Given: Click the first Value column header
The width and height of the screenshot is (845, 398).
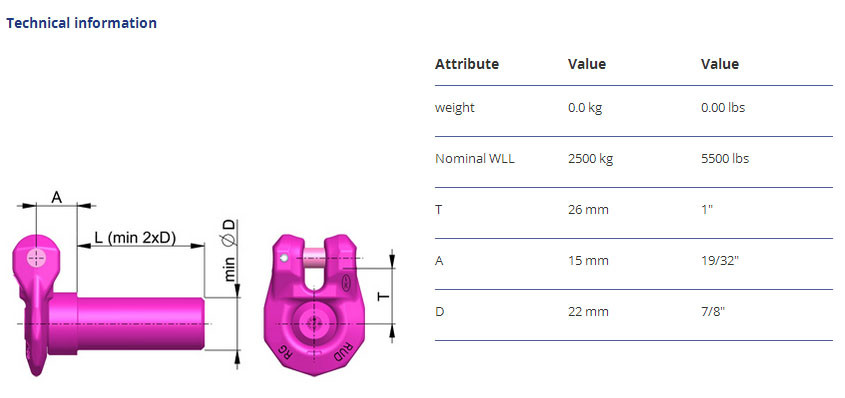Looking at the screenshot, I should point(587,64).
